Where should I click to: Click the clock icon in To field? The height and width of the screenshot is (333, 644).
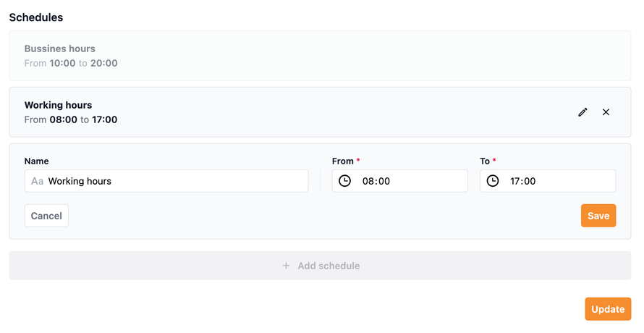point(493,181)
